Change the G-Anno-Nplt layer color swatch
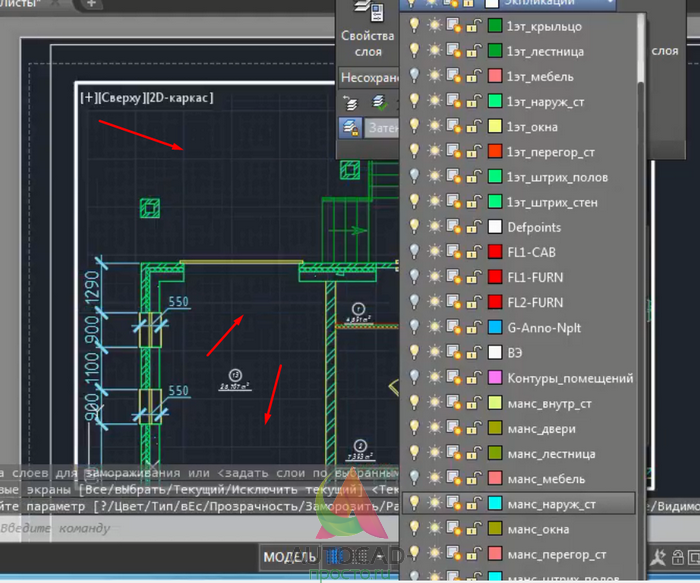Viewport: 700px width, 583px height. (495, 327)
